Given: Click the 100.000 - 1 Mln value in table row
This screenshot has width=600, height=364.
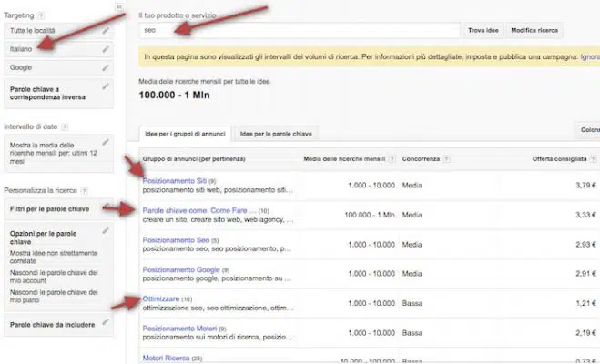Looking at the screenshot, I should [x=370, y=215].
